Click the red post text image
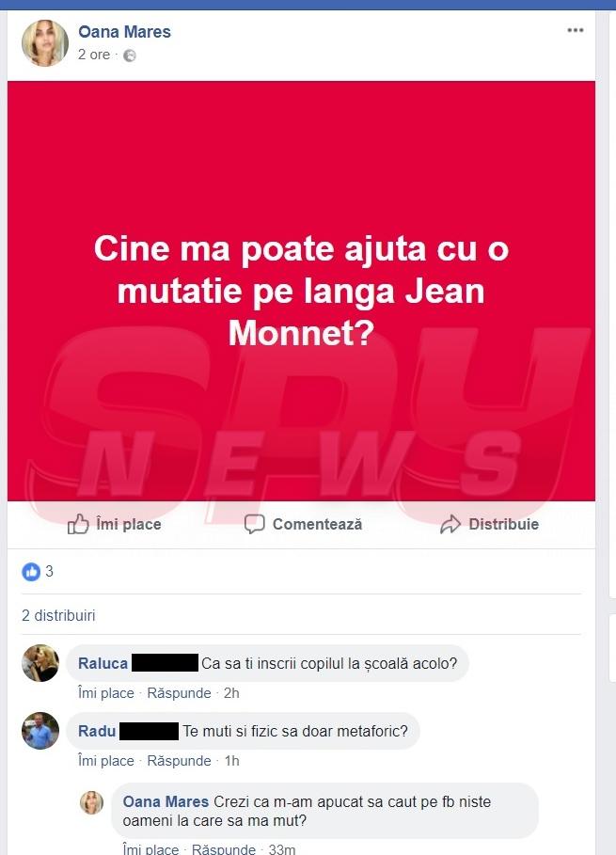This screenshot has height=855, width=616. point(301,291)
